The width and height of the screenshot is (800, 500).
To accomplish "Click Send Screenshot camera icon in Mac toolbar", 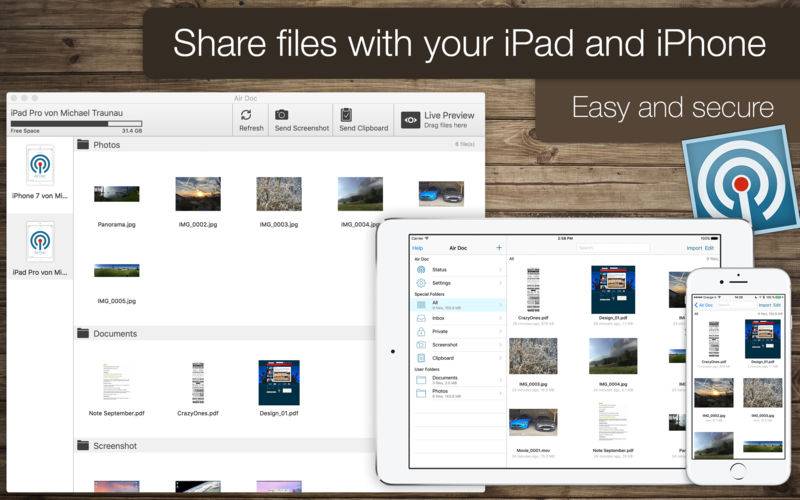I will coord(282,115).
